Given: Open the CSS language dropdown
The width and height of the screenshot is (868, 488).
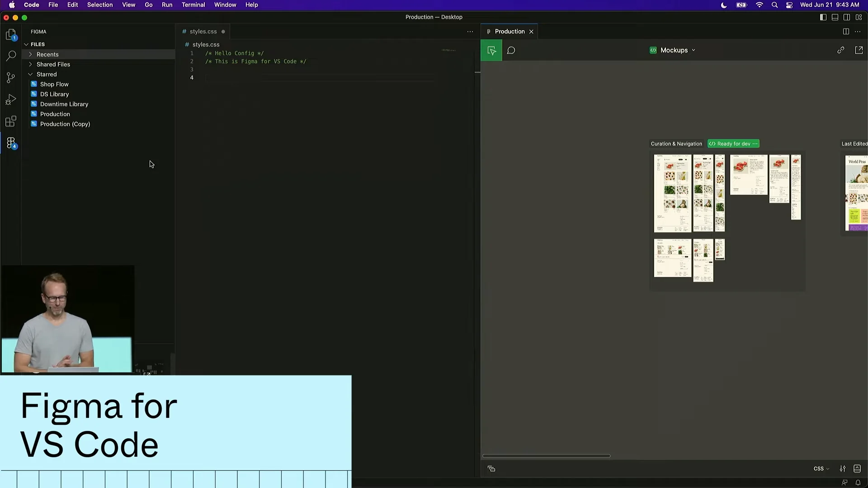Looking at the screenshot, I should 821,469.
